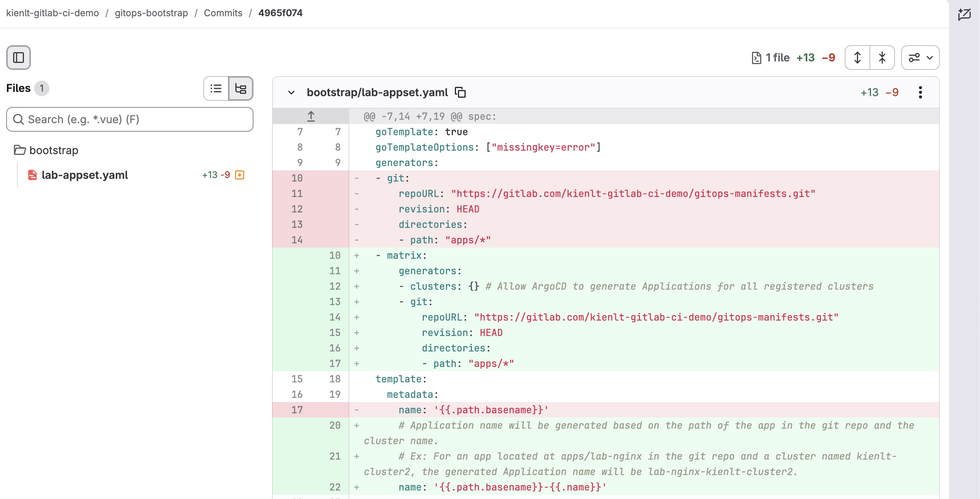Click commit 4965f074 in breadcrumb

coord(281,13)
